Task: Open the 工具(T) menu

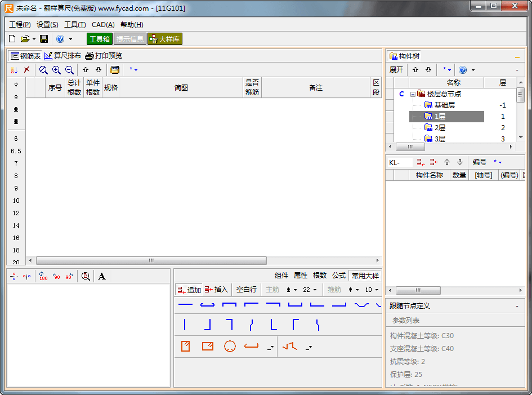Action: (x=75, y=25)
